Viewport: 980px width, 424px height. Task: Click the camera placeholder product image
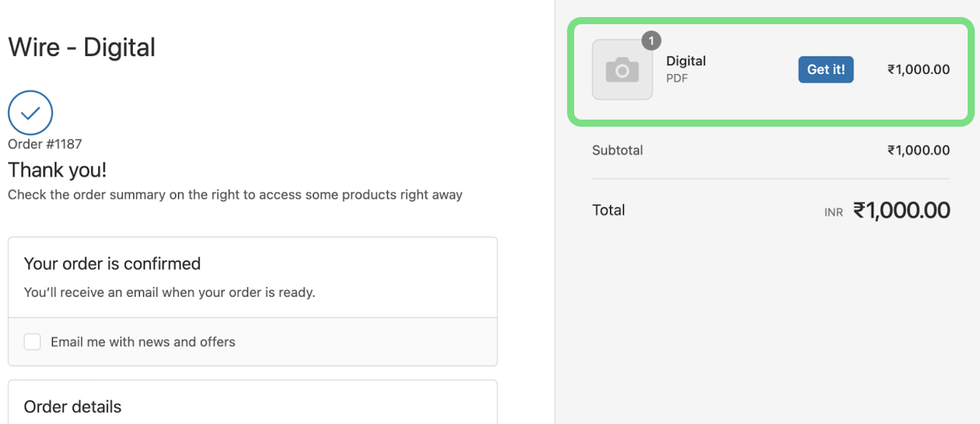[x=622, y=70]
